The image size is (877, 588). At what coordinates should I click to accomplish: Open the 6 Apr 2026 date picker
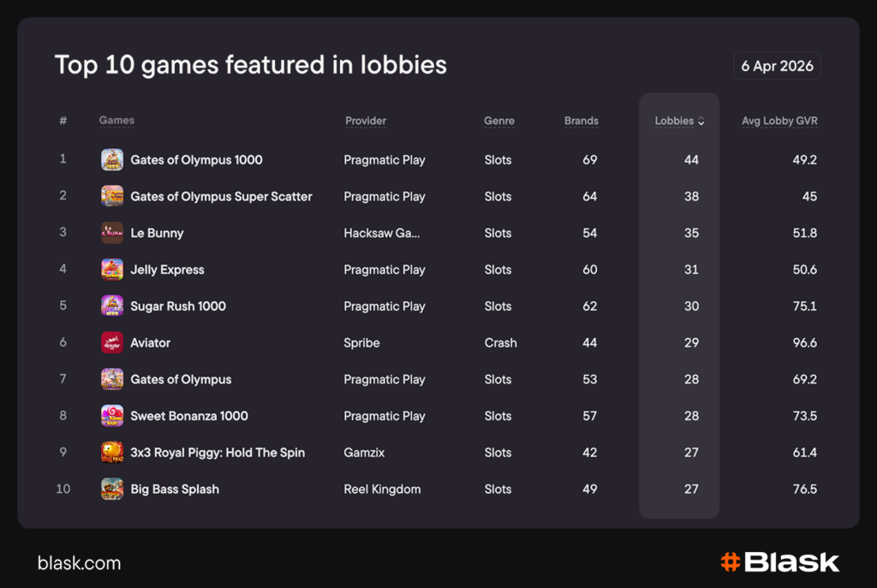(777, 66)
